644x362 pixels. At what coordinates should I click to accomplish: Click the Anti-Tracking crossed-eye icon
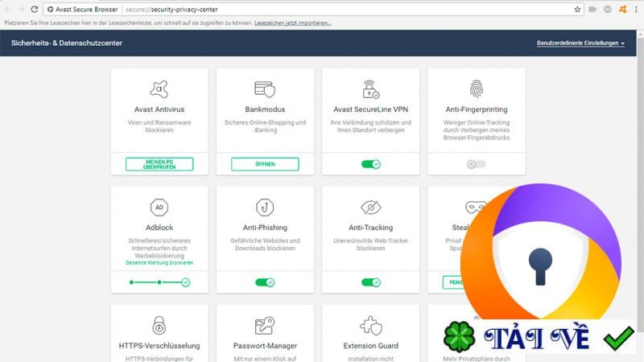click(371, 208)
